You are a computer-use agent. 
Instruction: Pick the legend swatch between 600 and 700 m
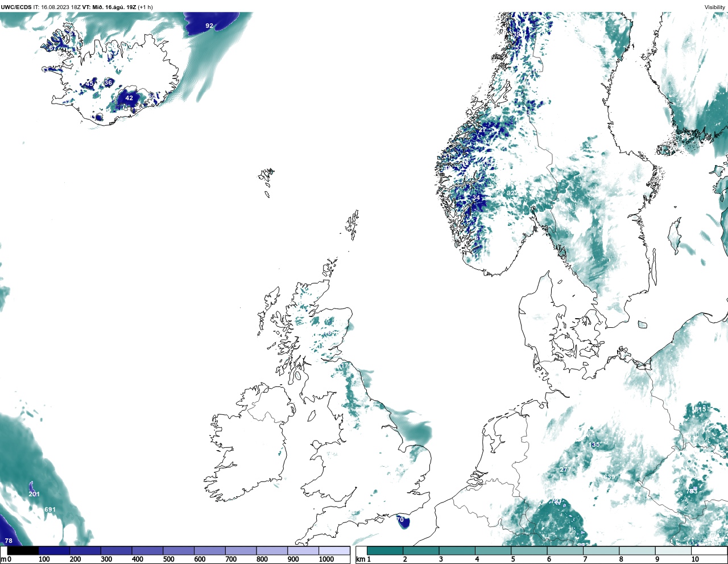(209, 551)
